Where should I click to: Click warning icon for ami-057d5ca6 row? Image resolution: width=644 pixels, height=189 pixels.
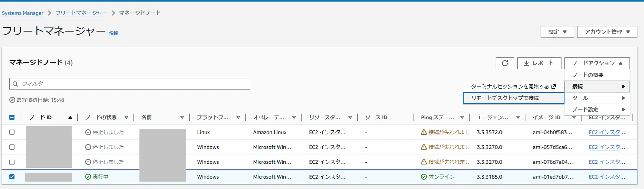click(x=424, y=147)
